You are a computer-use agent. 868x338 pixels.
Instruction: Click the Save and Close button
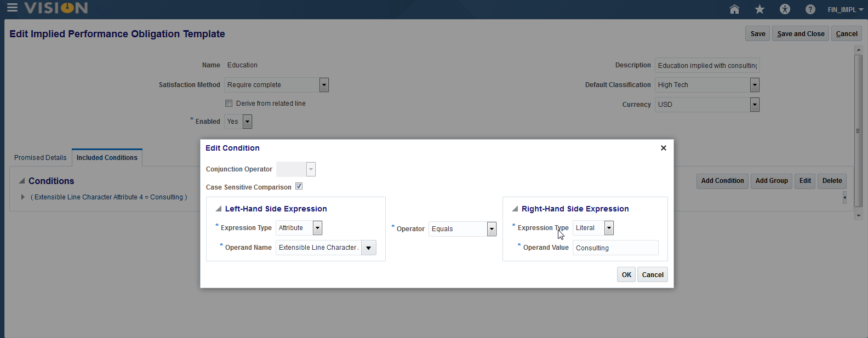pyautogui.click(x=801, y=34)
